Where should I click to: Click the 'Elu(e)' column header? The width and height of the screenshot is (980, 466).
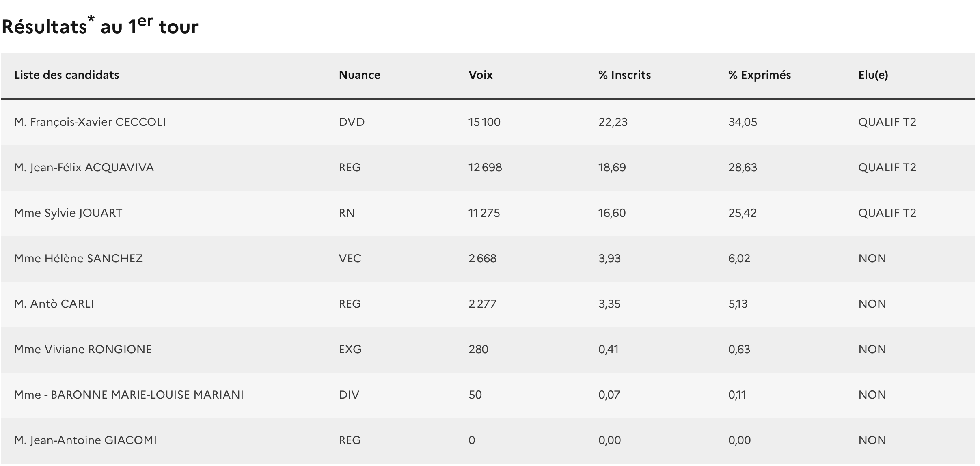click(873, 75)
